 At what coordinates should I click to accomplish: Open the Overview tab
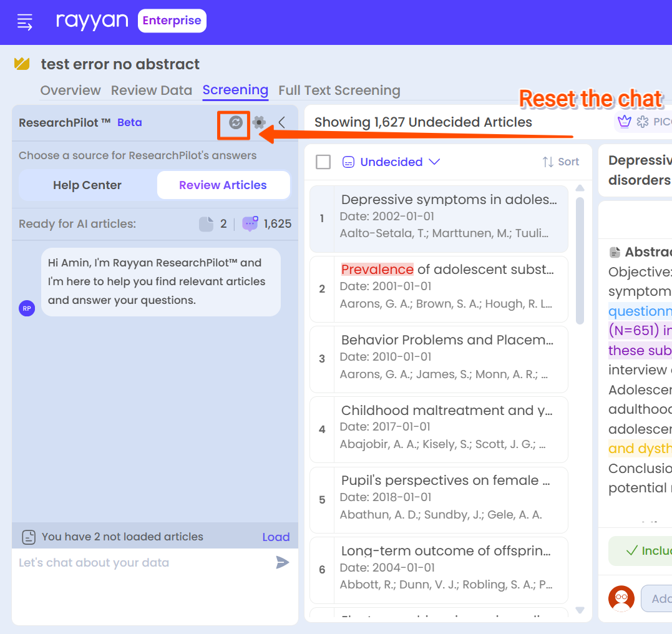(71, 90)
